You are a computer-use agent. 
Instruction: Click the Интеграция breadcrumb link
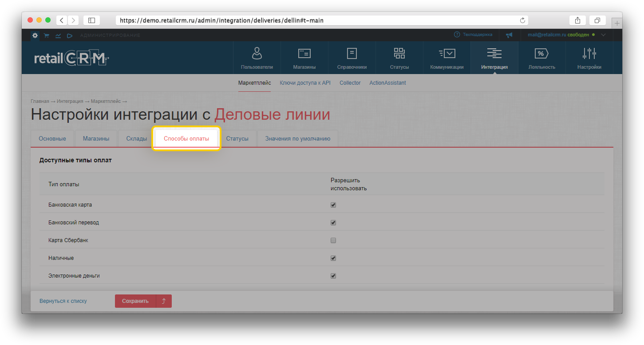(x=70, y=102)
